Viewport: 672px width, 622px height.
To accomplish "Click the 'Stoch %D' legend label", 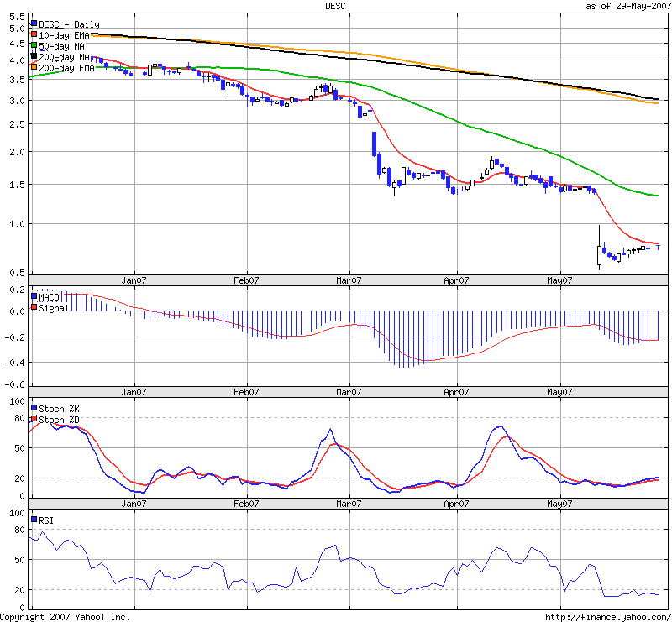I will [x=59, y=420].
